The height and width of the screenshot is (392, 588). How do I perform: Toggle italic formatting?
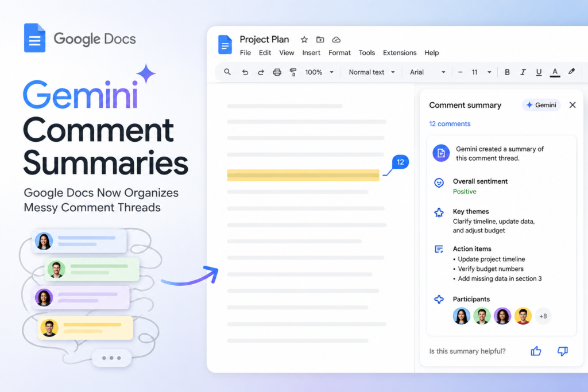(x=523, y=72)
